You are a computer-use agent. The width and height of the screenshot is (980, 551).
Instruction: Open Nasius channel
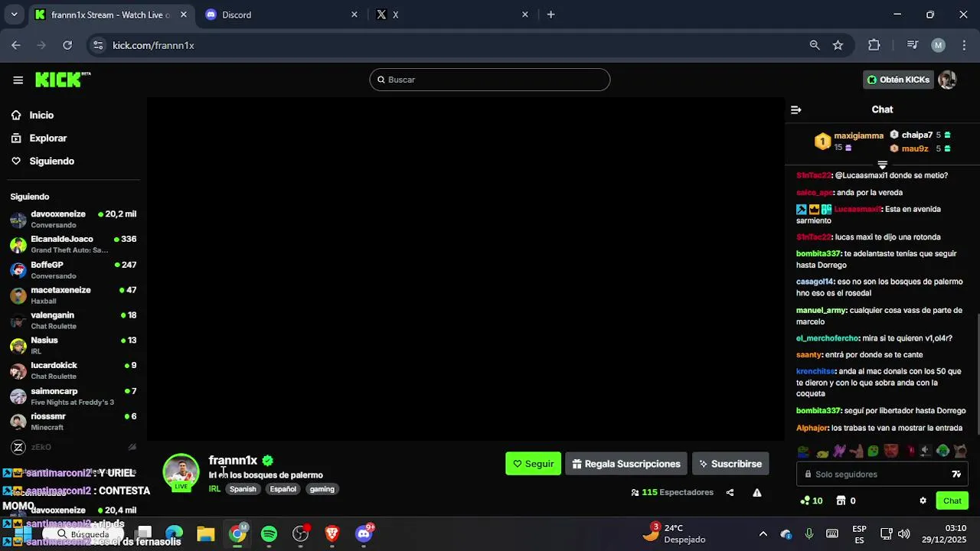(73, 345)
